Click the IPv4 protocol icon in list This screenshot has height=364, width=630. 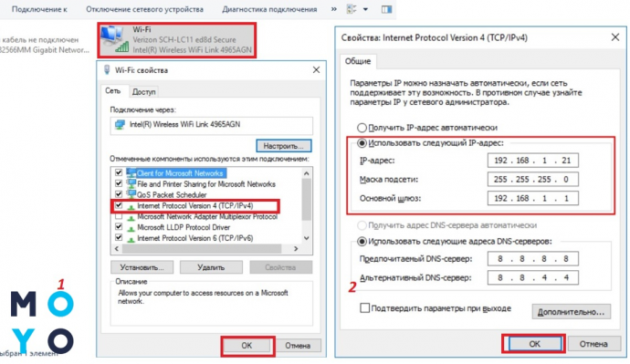pos(131,207)
